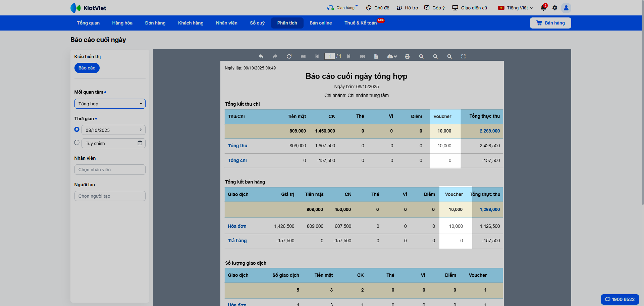644x306 pixels.
Task: Search within the report
Action: (x=449, y=56)
